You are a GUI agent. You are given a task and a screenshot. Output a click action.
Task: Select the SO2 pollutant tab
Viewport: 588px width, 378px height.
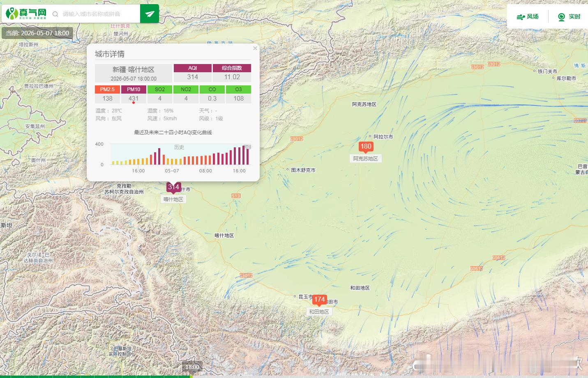[x=160, y=89]
